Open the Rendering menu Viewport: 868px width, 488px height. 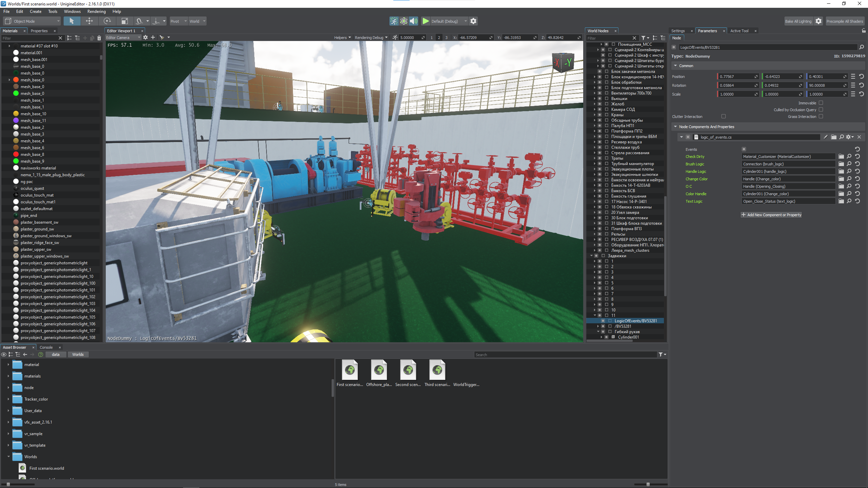(96, 12)
